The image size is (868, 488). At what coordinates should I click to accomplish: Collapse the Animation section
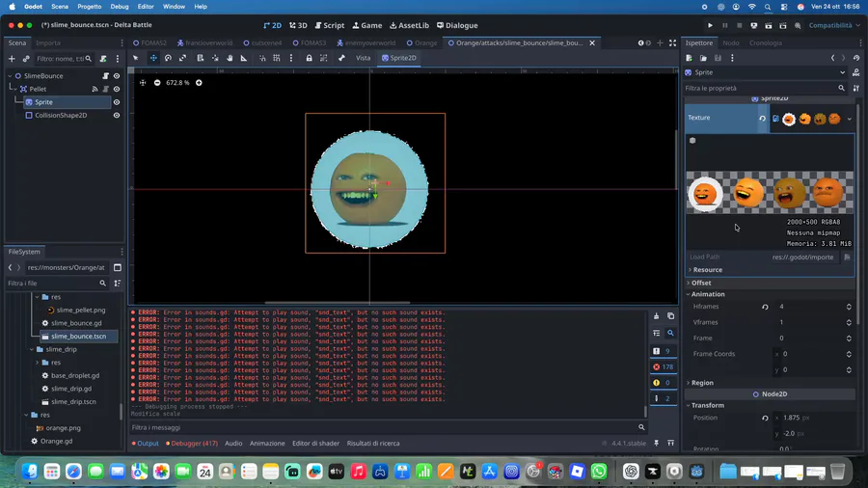point(770,294)
